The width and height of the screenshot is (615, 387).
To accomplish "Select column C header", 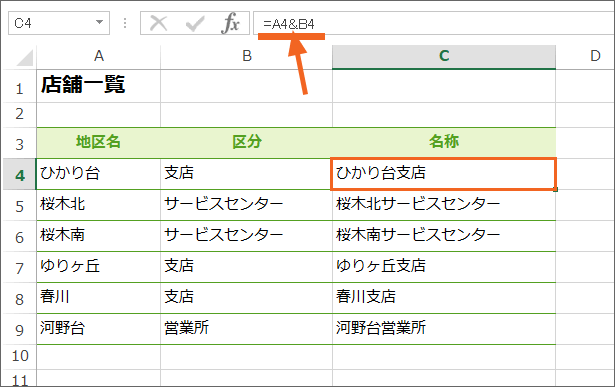I will pyautogui.click(x=444, y=56).
